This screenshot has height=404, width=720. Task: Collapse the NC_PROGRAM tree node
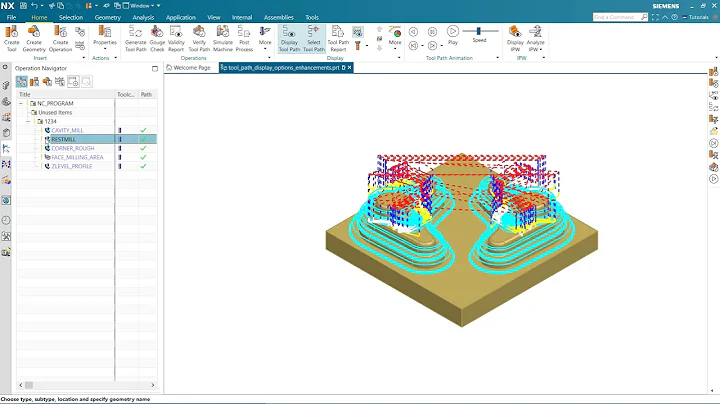coord(21,103)
